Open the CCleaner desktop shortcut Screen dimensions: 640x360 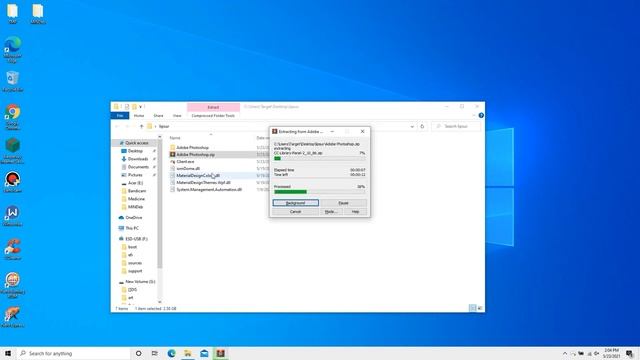point(13,249)
